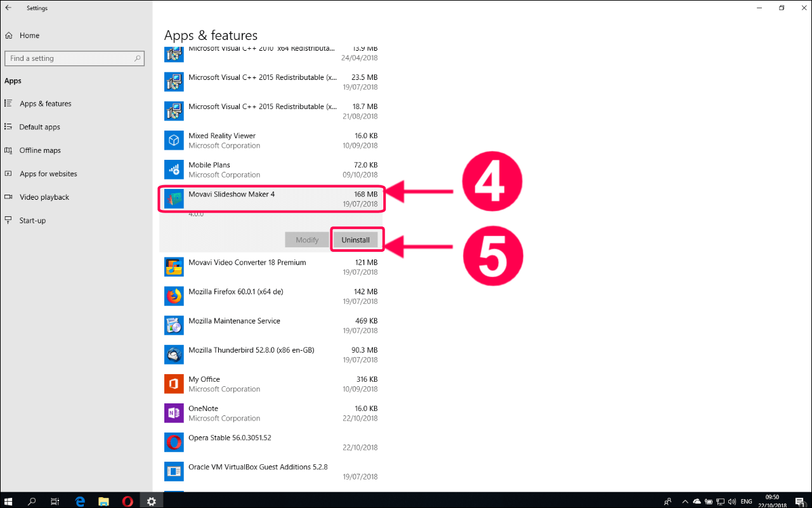Click the OneNote app icon
The width and height of the screenshot is (812, 508).
(174, 413)
